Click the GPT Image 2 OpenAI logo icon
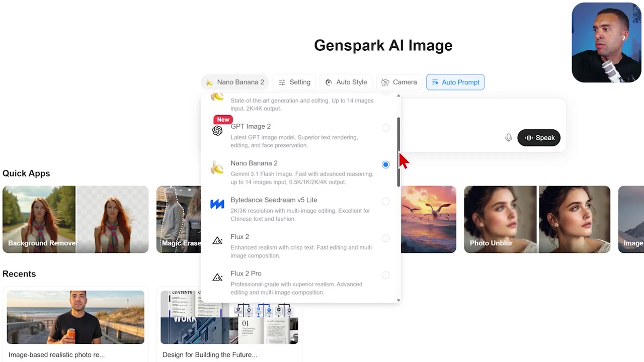 [x=217, y=131]
